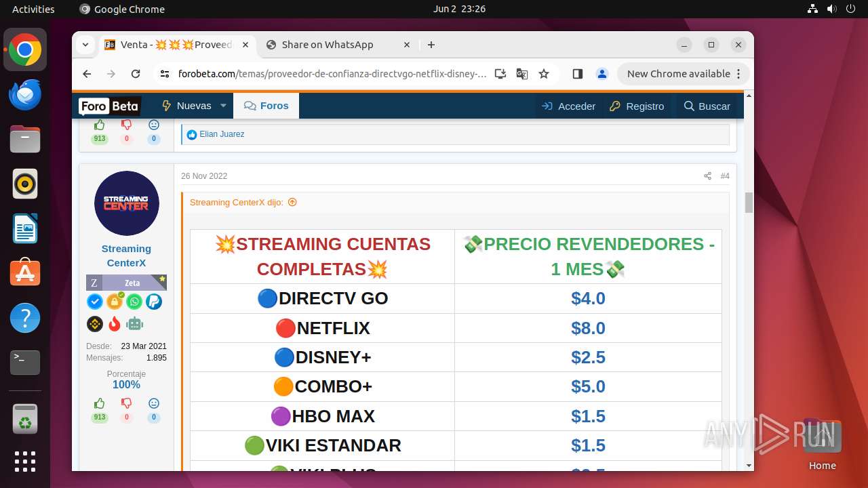Screen dimensions: 868x488
Task: Open Elian Juarez like profile link
Action: pyautogui.click(x=222, y=134)
